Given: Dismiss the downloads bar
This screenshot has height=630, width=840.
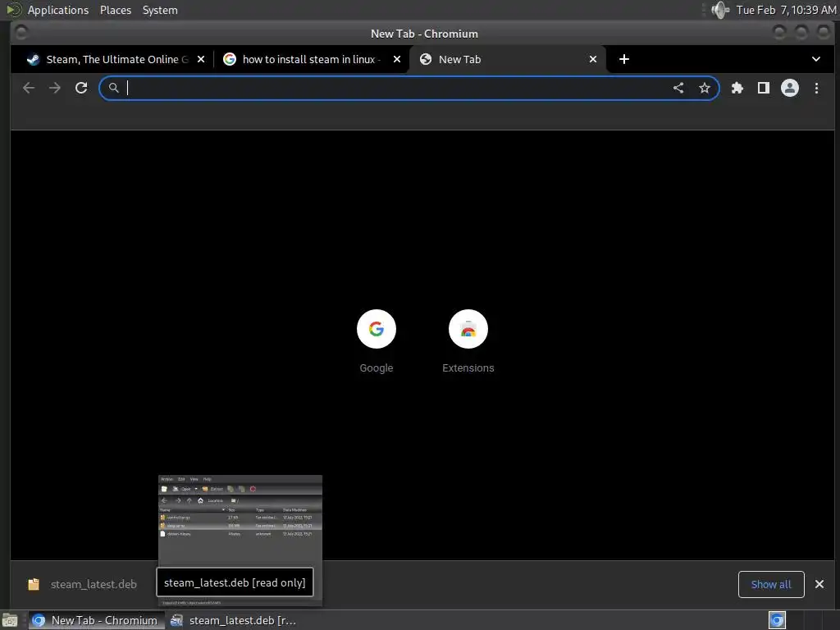Looking at the screenshot, I should coord(819,584).
